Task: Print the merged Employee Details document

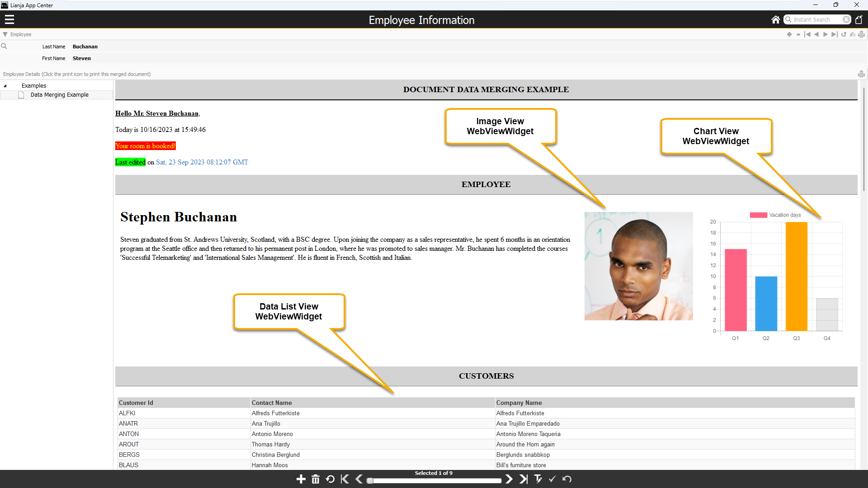Action: point(861,74)
